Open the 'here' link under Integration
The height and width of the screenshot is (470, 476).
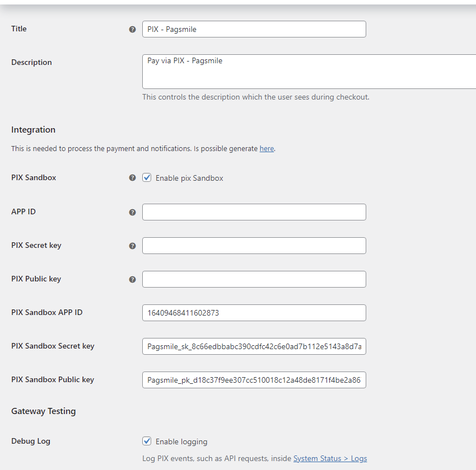(x=267, y=149)
